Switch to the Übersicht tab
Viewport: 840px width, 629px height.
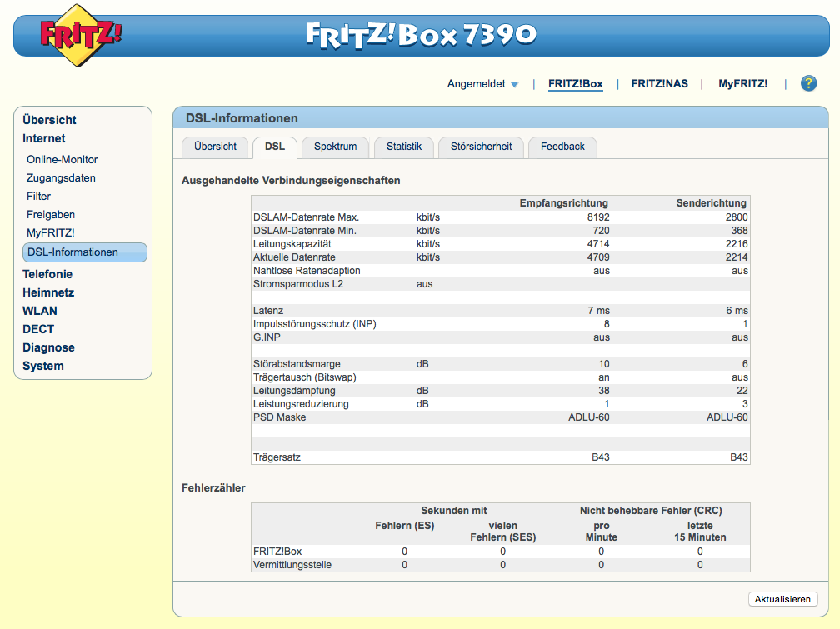tap(215, 147)
